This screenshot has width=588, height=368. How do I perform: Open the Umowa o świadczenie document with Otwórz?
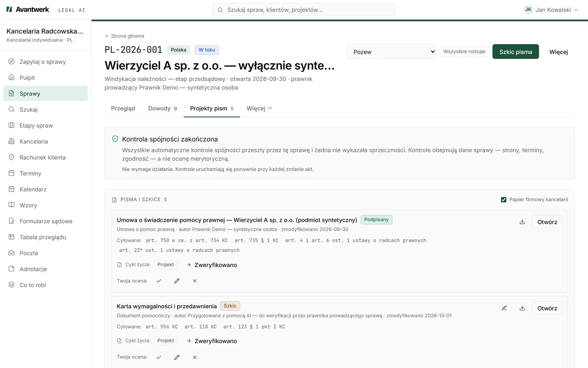point(547,222)
